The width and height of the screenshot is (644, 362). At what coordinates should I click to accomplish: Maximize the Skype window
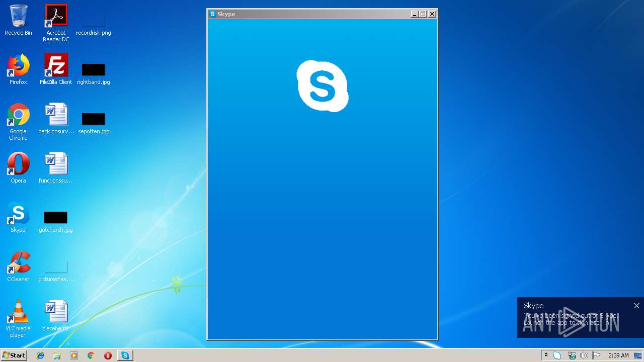pyautogui.click(x=423, y=14)
